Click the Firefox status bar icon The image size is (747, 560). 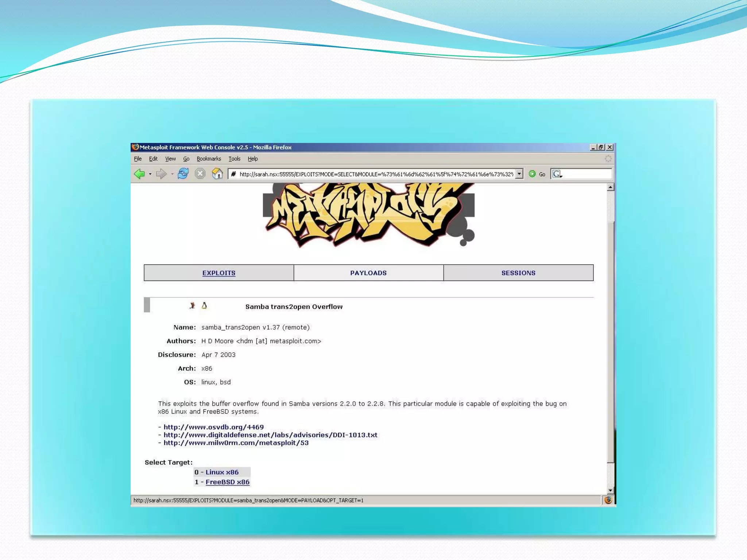tap(608, 500)
